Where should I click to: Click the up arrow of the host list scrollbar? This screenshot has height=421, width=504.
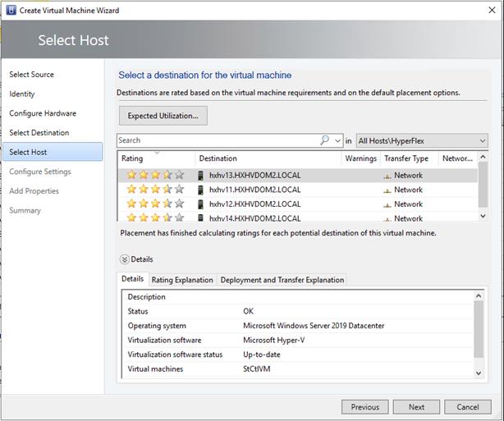coord(483,157)
